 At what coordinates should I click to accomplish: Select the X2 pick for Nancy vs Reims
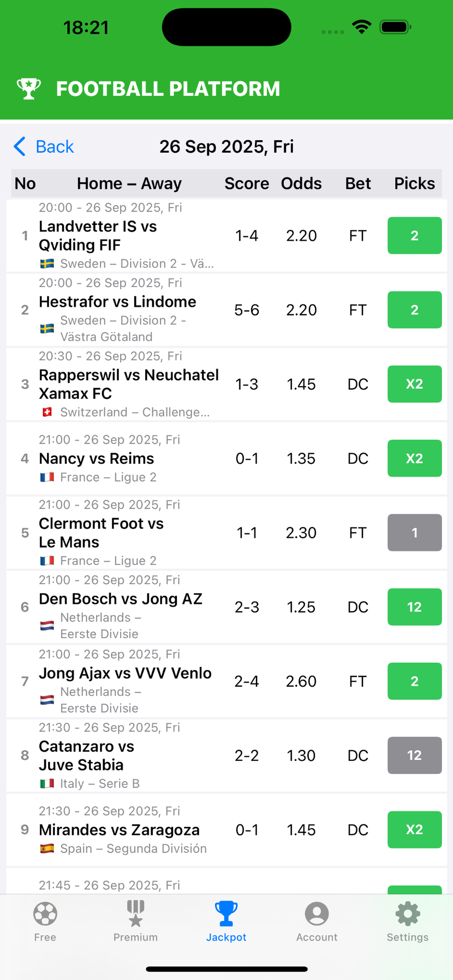[415, 458]
